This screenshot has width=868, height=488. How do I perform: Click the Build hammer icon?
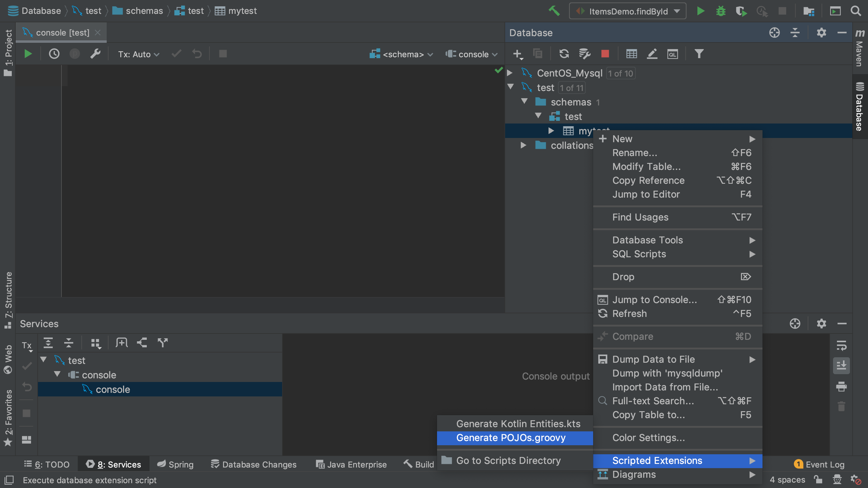pos(554,11)
